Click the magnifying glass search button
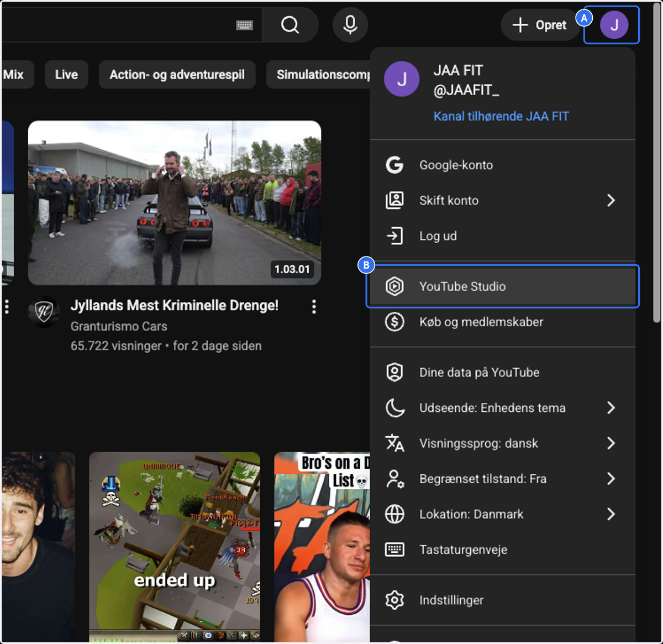The width and height of the screenshot is (663, 644). [x=290, y=25]
